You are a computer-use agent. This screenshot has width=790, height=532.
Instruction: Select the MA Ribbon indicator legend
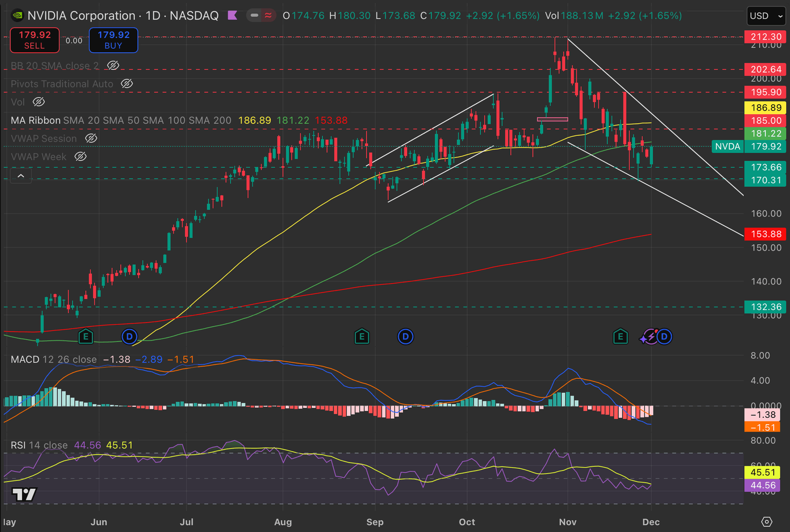121,121
